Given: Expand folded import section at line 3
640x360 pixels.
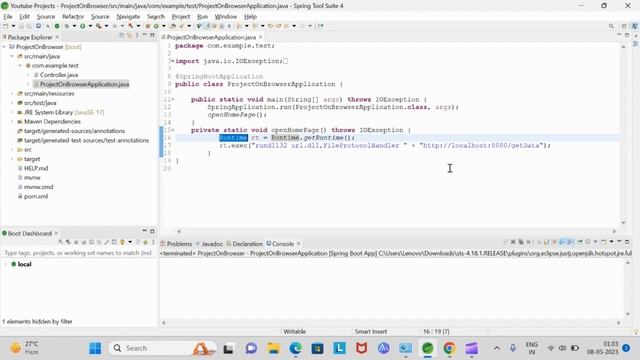Looking at the screenshot, I should tap(172, 61).
